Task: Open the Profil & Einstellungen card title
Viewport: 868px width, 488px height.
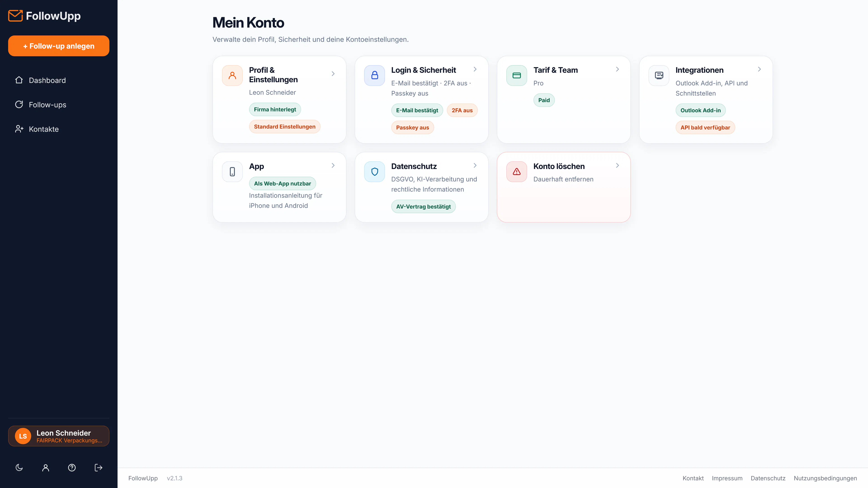Action: pos(273,75)
